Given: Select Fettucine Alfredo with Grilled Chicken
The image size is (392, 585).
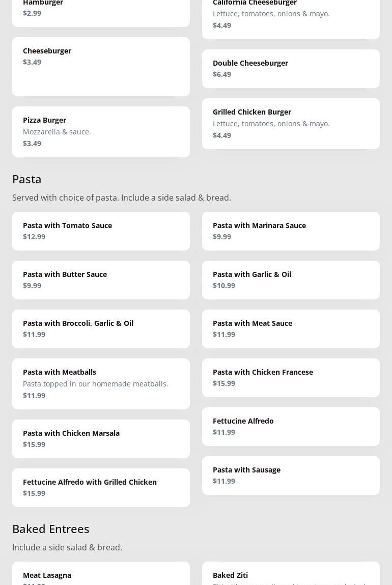Looking at the screenshot, I should (101, 488).
